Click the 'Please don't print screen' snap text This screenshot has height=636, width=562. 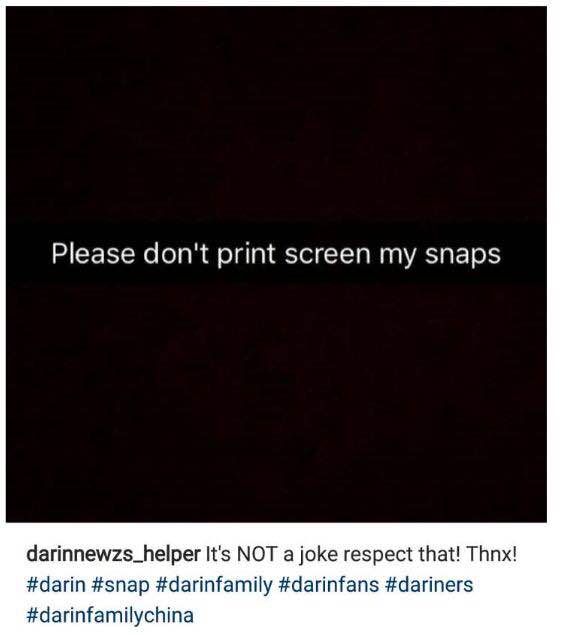pos(276,255)
